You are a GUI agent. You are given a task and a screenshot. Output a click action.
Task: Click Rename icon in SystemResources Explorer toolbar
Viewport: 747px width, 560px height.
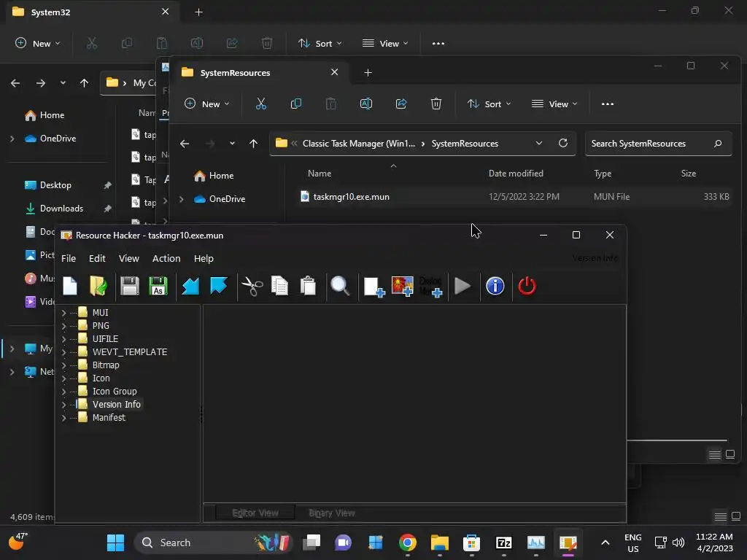click(x=366, y=104)
